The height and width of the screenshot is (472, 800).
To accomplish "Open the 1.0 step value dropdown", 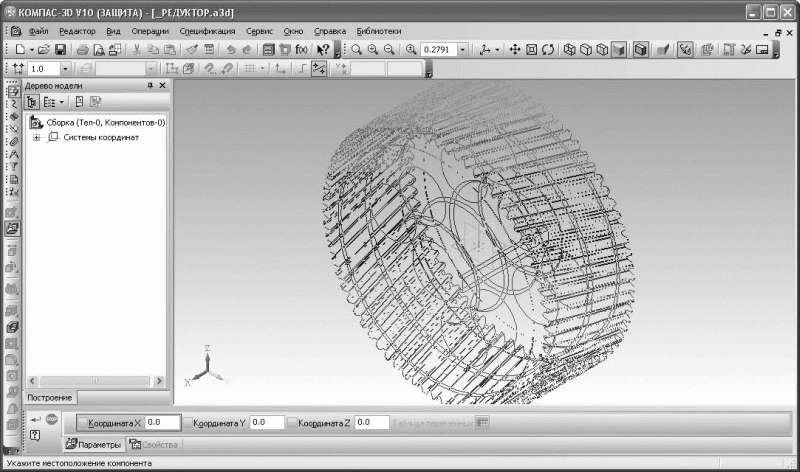I will coord(65,68).
